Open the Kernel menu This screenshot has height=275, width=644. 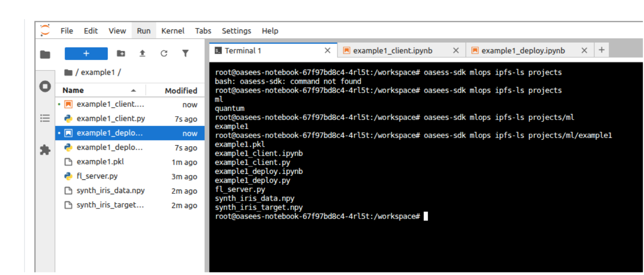pos(173,31)
